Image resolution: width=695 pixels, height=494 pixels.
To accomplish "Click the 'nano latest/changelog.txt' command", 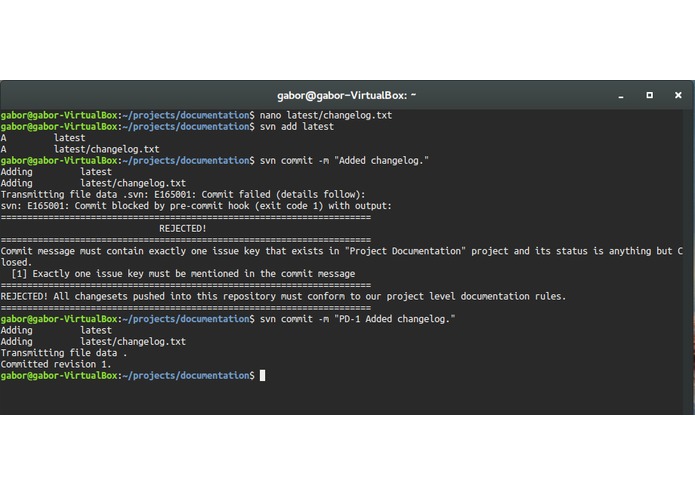I will coord(326,115).
